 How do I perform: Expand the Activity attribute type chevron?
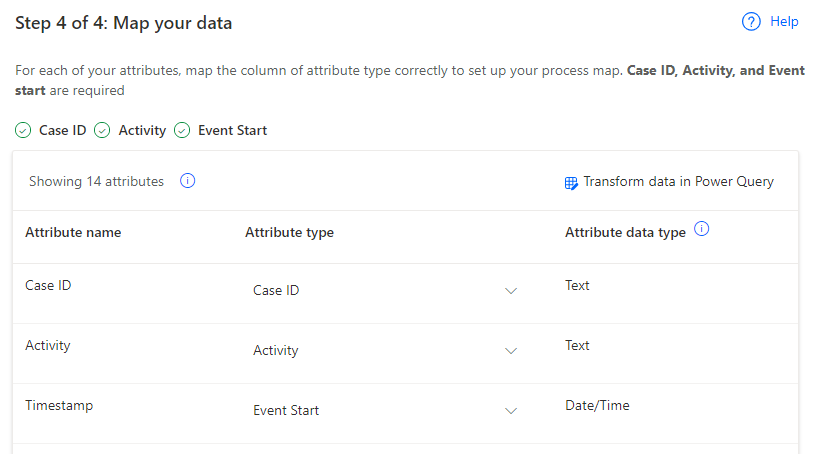point(511,351)
